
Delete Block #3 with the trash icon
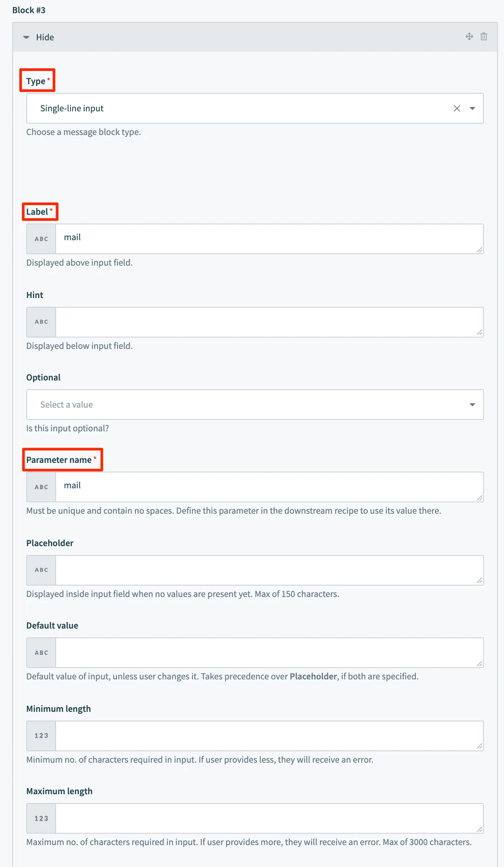tap(484, 37)
